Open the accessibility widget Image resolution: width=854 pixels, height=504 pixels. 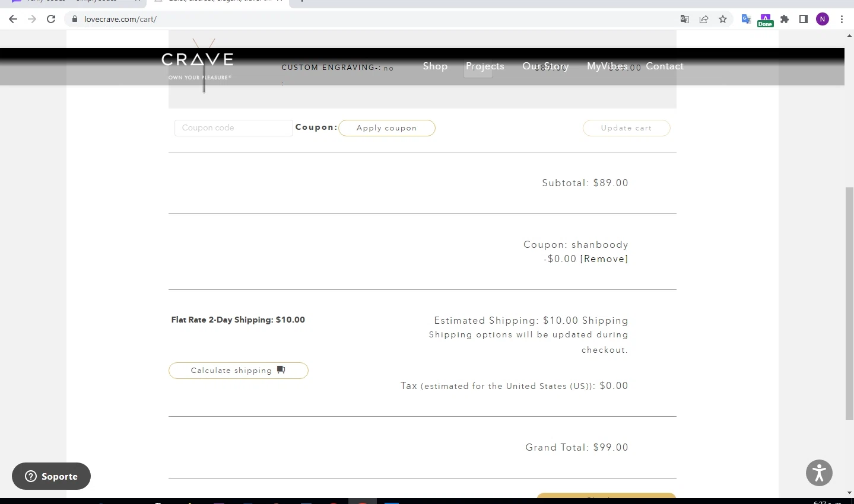(x=819, y=473)
